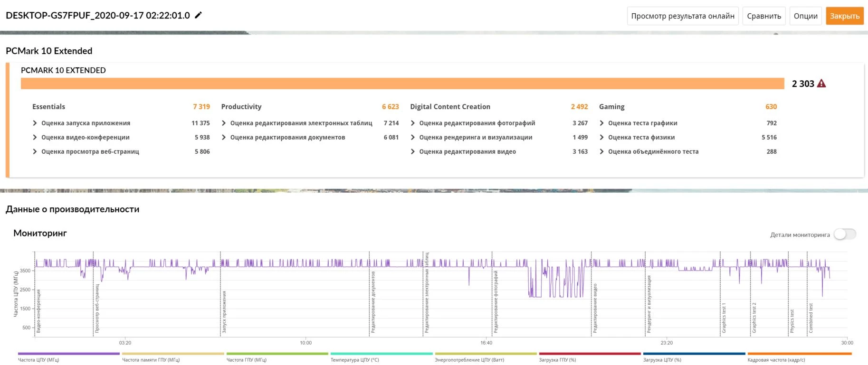
Task: Click the Productivity heading
Action: click(x=241, y=107)
